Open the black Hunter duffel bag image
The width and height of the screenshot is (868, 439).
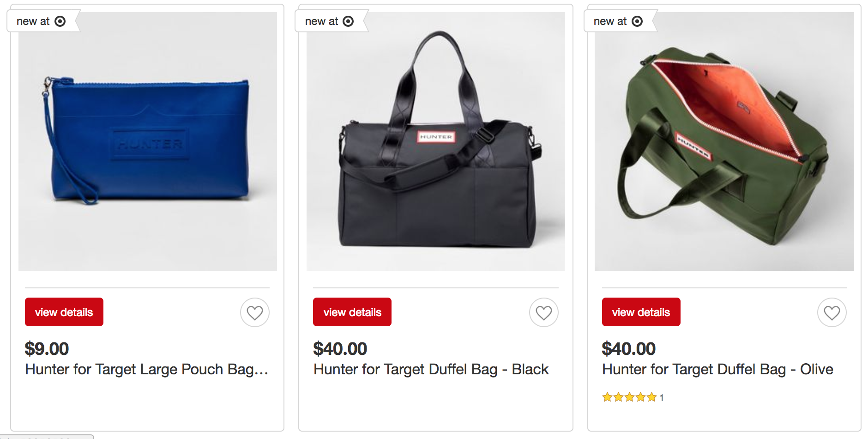tap(436, 141)
